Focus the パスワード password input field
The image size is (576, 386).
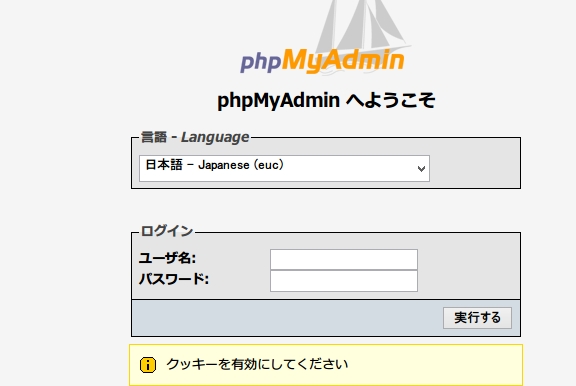(344, 281)
